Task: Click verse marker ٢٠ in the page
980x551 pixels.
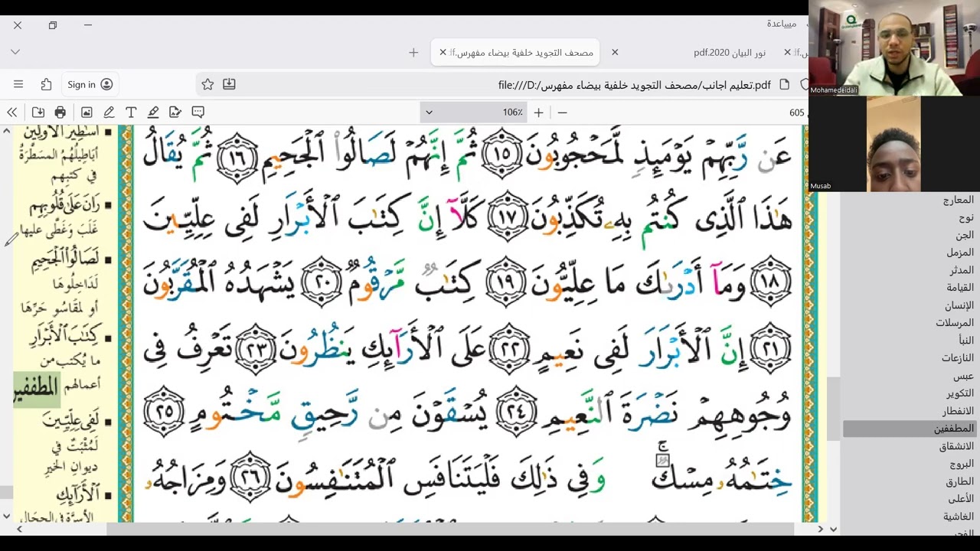Action: 322,282
